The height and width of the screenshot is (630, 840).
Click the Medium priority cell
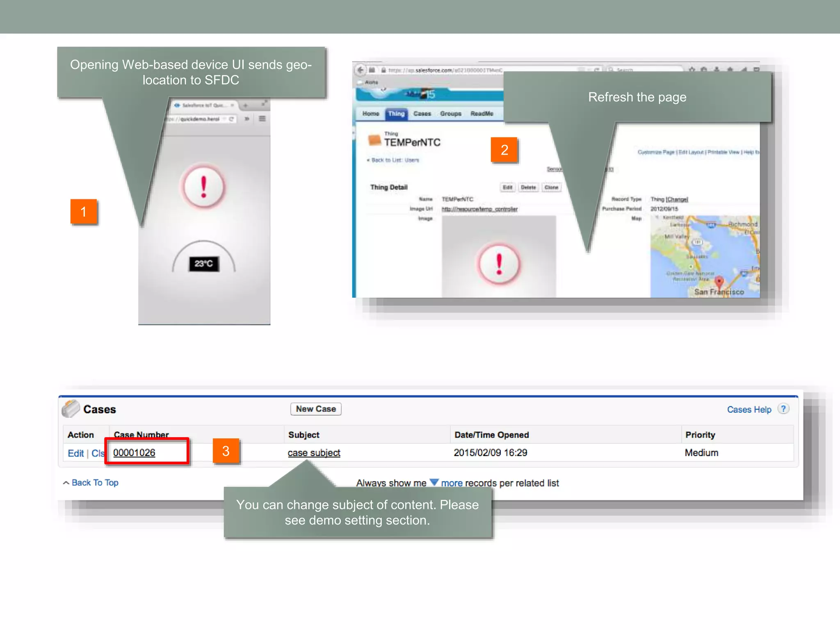(701, 453)
